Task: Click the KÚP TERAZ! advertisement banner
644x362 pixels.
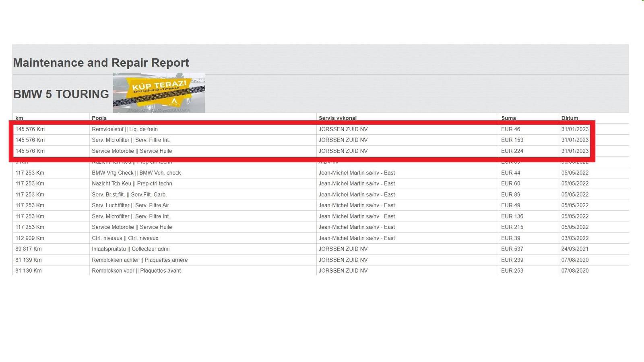Action: tap(159, 93)
